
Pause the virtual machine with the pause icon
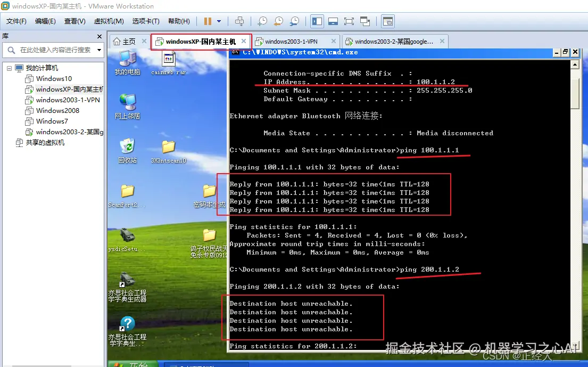coord(208,21)
